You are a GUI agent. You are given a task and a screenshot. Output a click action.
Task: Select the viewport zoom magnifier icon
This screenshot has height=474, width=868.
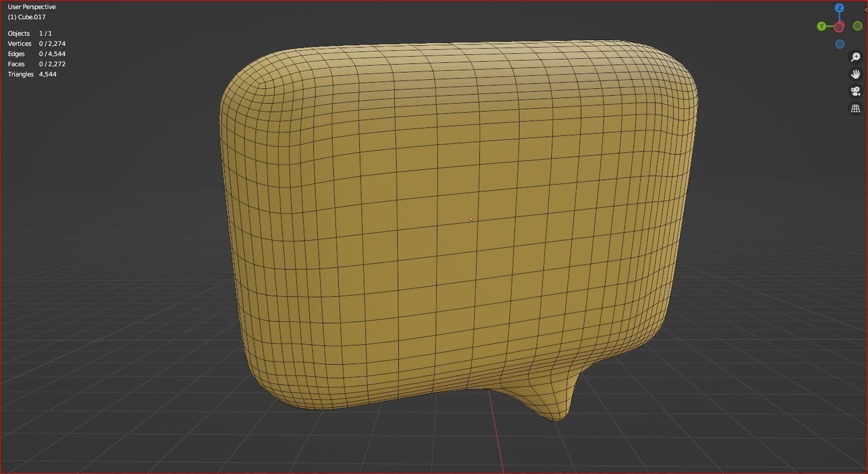pos(856,57)
